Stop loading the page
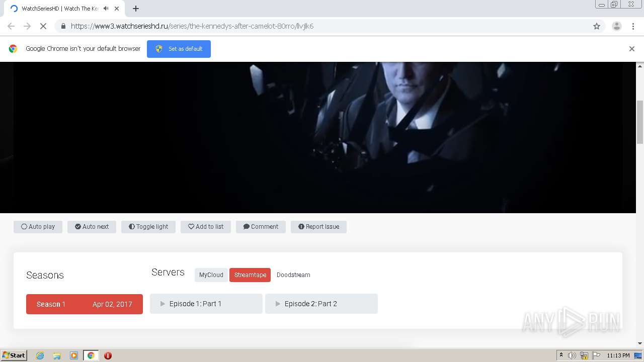The height and width of the screenshot is (362, 644). pos(43,26)
